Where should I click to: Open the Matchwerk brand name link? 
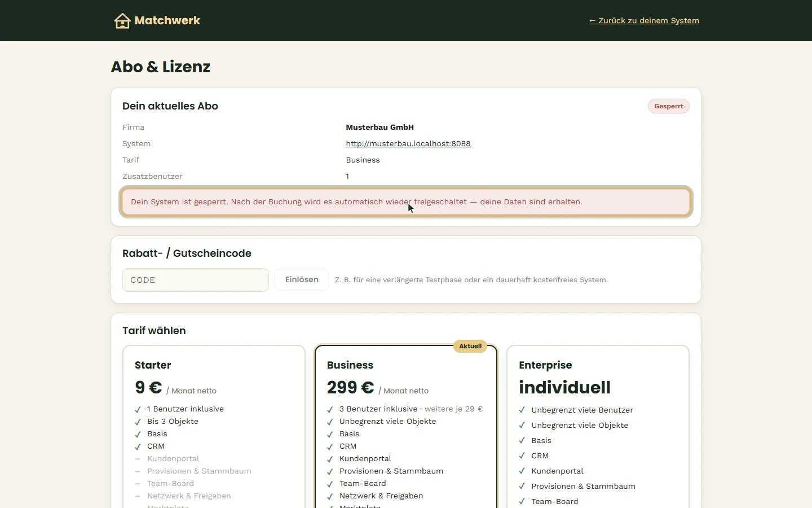coord(167,21)
